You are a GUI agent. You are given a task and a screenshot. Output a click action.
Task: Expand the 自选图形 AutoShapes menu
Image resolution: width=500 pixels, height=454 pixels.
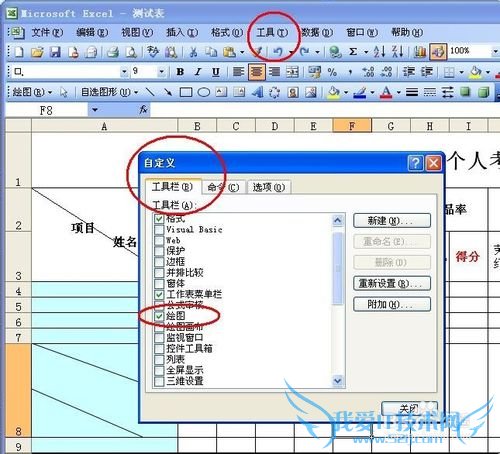pos(110,92)
